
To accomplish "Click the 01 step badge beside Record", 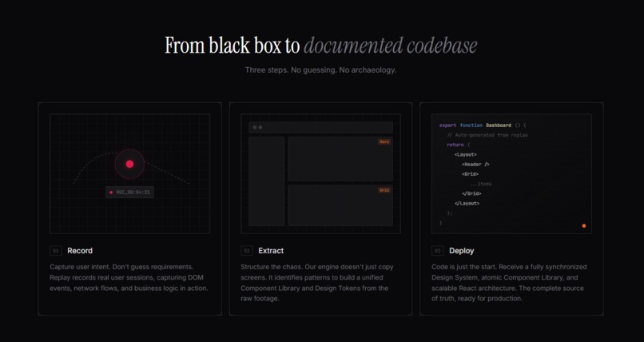I will [x=56, y=250].
